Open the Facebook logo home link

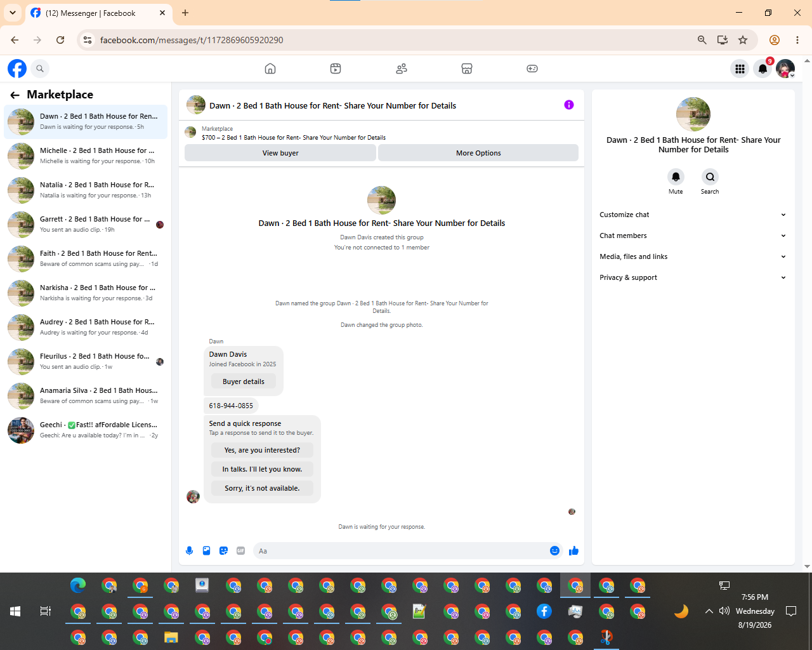(17, 69)
